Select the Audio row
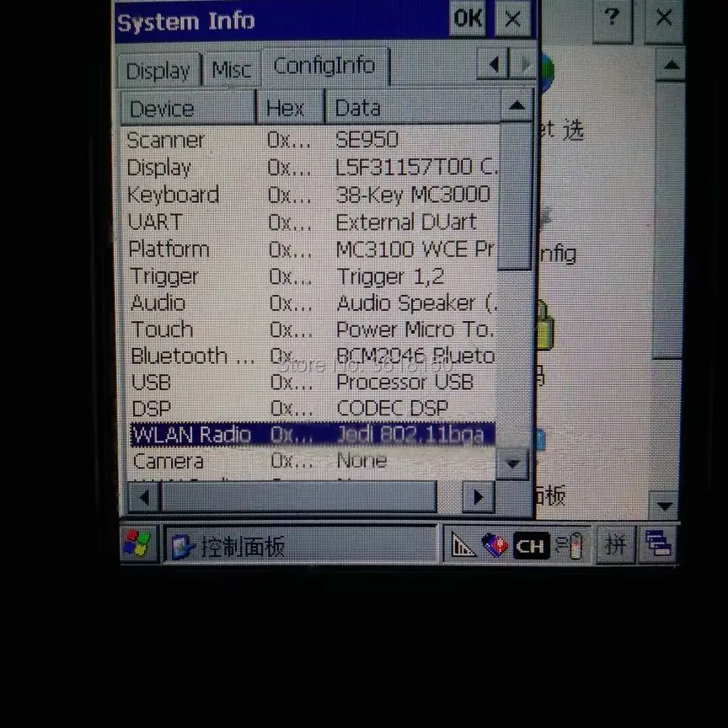 pos(312,302)
